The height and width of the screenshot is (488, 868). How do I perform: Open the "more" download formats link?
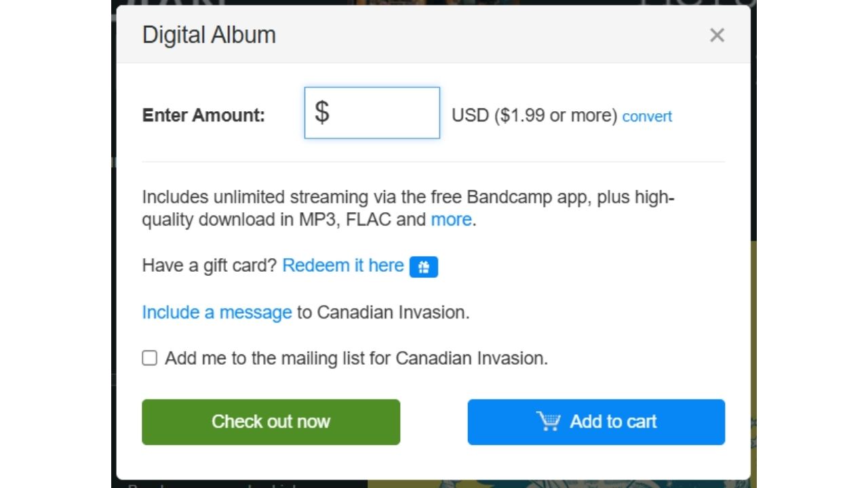[451, 220]
